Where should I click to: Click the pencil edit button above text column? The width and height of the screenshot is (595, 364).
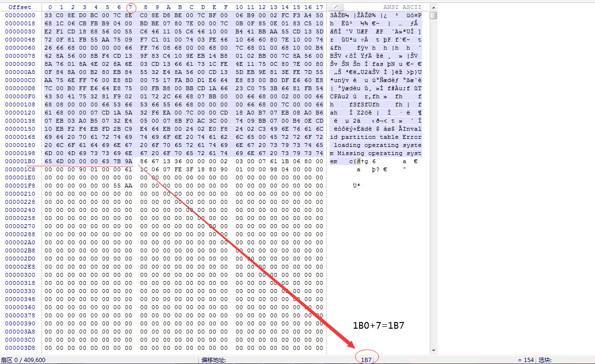tap(336, 7)
